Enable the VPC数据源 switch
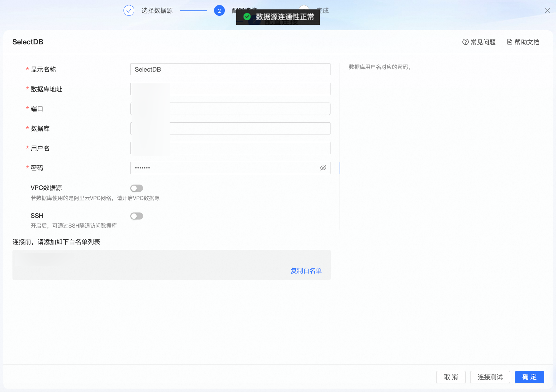 (137, 188)
